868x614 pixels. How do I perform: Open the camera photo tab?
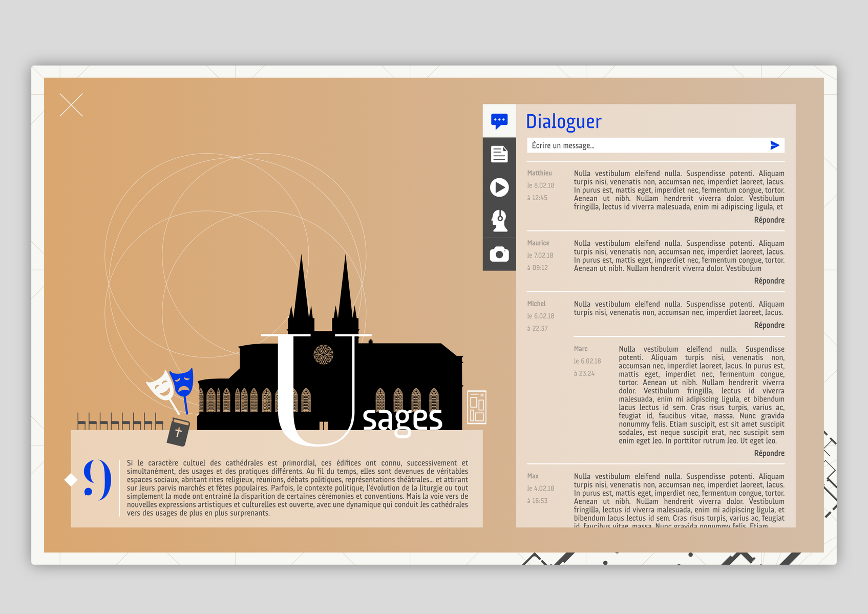click(x=499, y=254)
